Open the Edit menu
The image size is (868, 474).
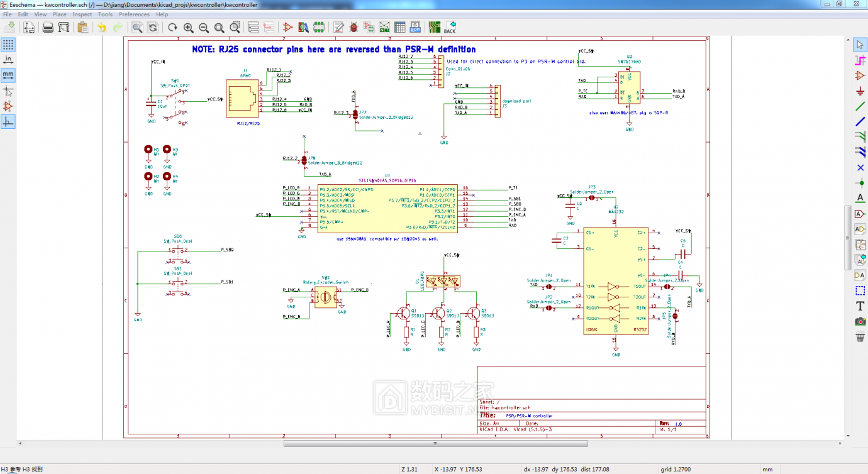(23, 14)
